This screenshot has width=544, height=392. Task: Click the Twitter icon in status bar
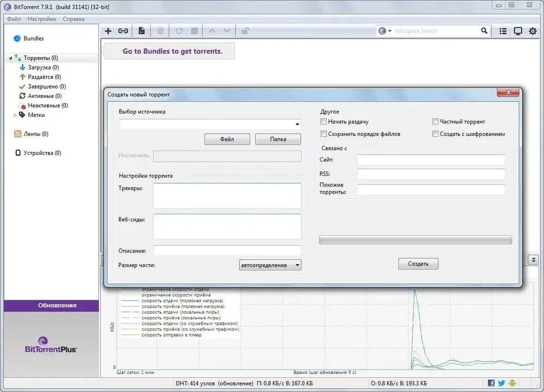502,383
